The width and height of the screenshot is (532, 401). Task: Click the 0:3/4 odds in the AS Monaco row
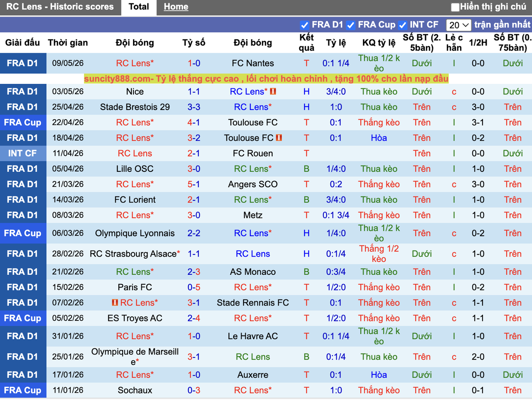click(x=336, y=272)
